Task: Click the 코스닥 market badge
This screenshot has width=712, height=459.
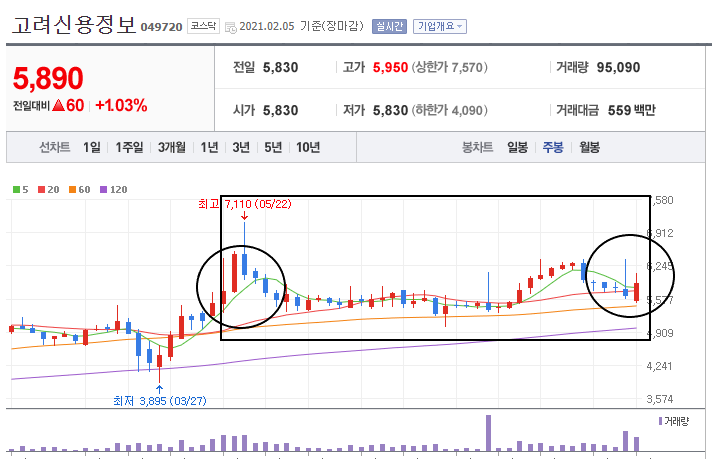Action: (x=203, y=26)
